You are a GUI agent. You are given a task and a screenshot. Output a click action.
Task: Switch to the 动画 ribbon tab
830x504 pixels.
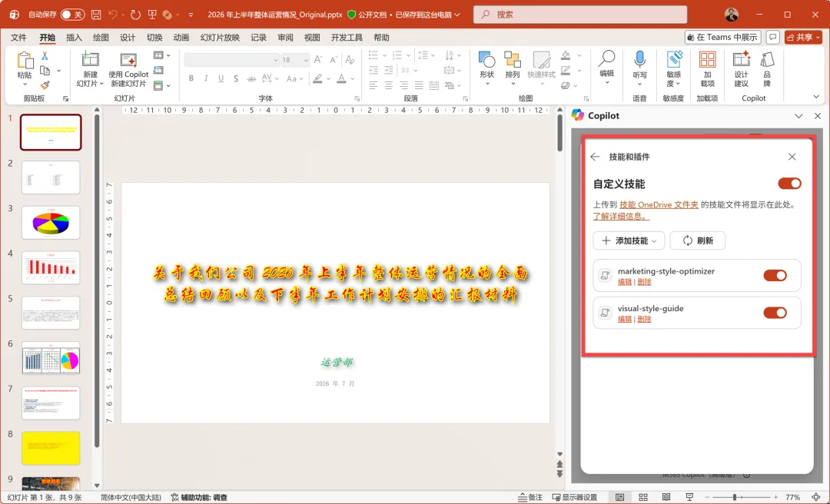pyautogui.click(x=181, y=38)
